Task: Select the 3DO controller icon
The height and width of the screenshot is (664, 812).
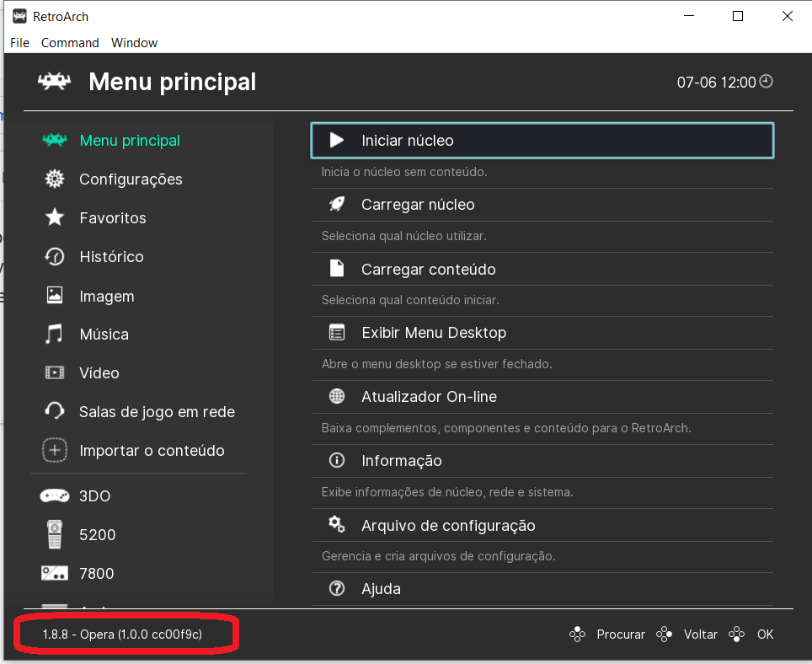Action: pyautogui.click(x=55, y=495)
